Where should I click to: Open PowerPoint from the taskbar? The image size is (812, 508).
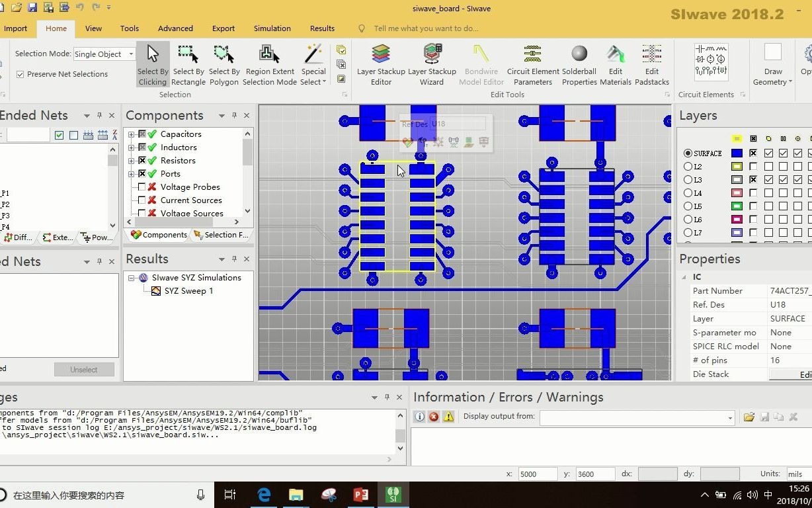click(x=360, y=494)
